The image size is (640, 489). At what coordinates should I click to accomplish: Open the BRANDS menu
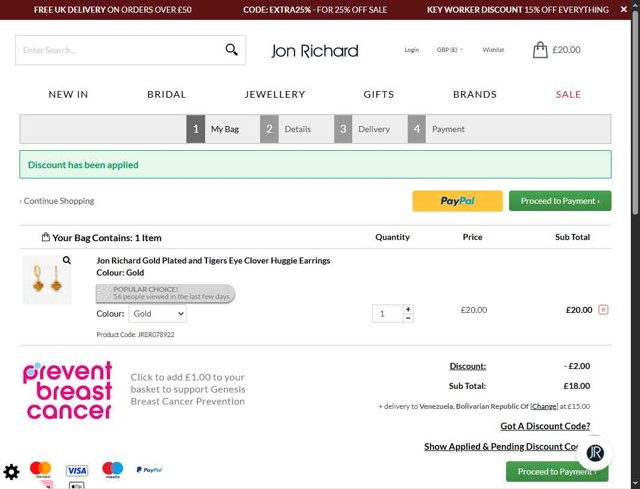(475, 94)
